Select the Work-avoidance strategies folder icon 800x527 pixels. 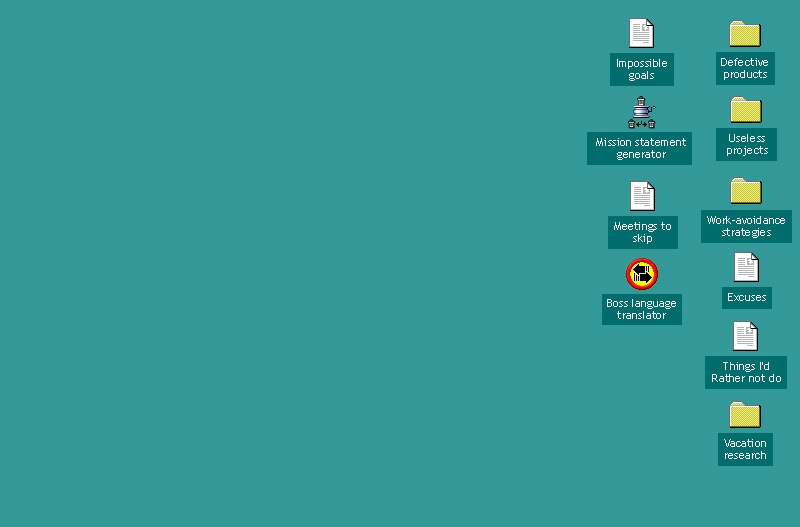[746, 191]
